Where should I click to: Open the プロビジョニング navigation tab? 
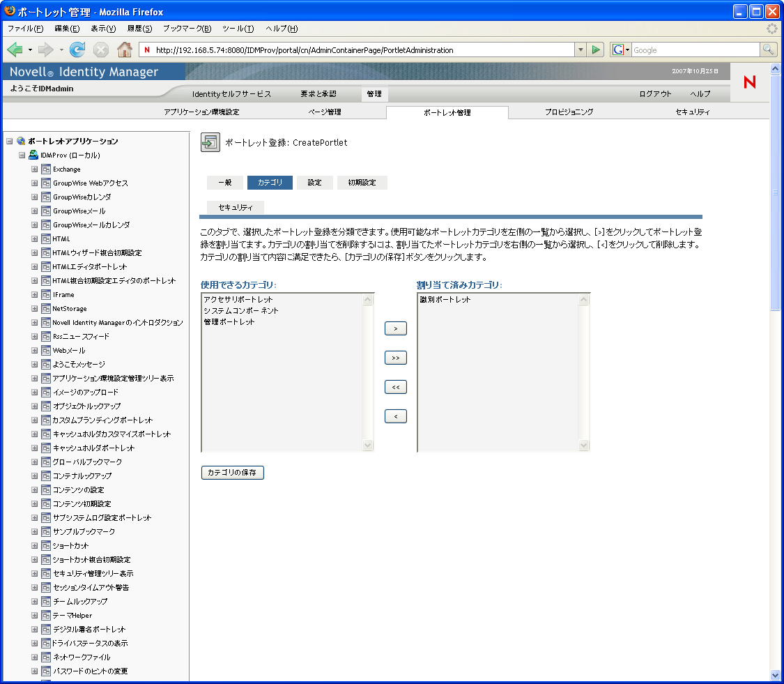(x=569, y=112)
